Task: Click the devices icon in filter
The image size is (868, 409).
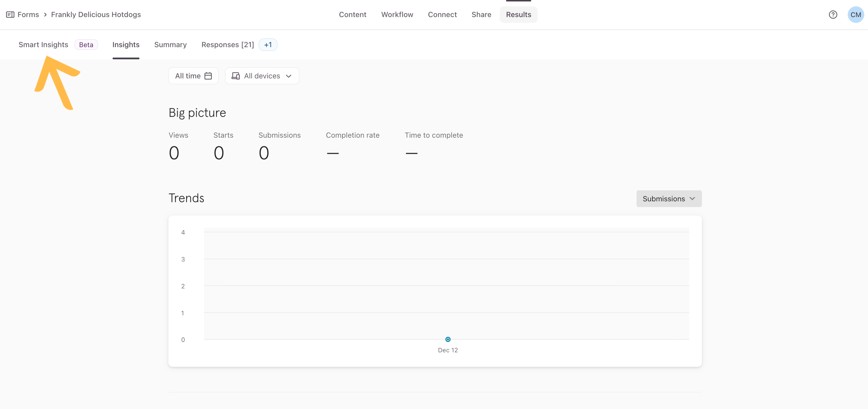Action: [x=236, y=76]
